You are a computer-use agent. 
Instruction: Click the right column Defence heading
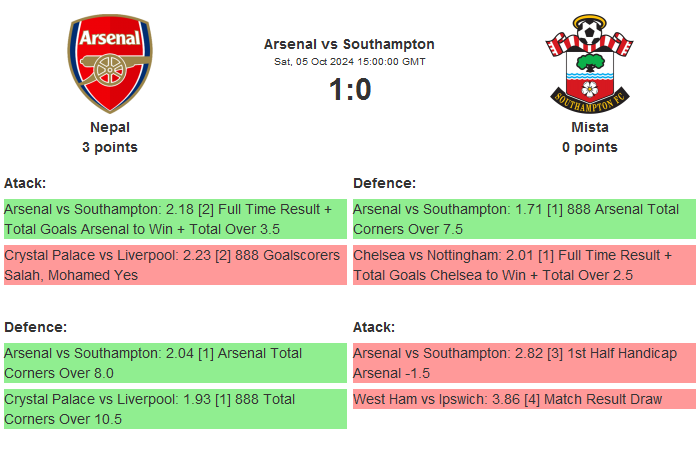pos(384,183)
